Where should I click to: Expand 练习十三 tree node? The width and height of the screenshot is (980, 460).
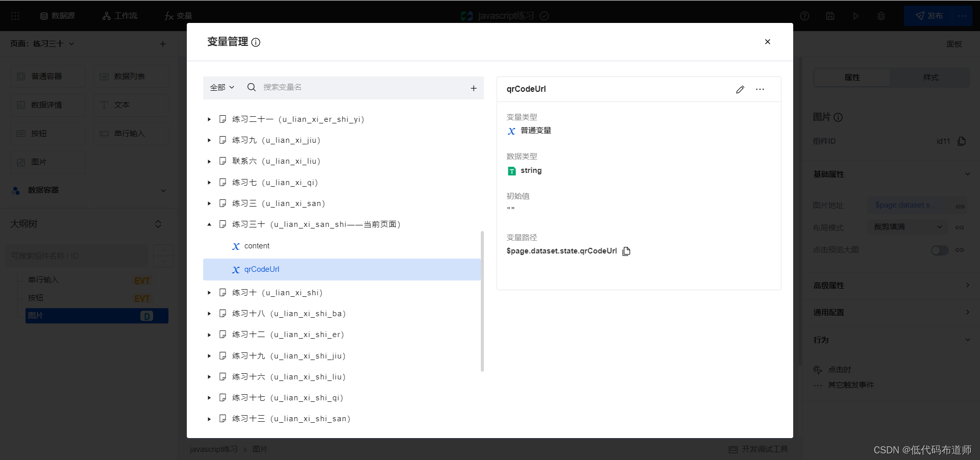209,419
